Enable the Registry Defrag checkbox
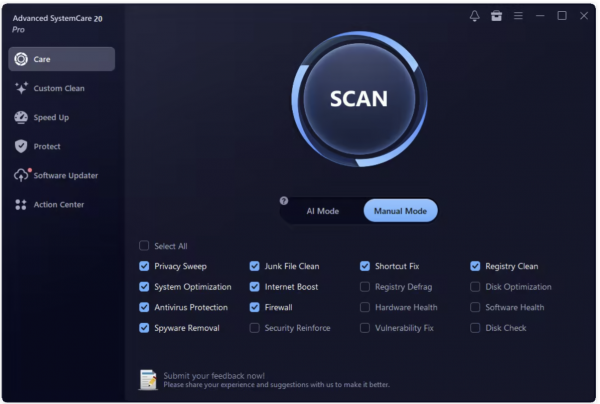The height and width of the screenshot is (404, 600). pos(365,287)
